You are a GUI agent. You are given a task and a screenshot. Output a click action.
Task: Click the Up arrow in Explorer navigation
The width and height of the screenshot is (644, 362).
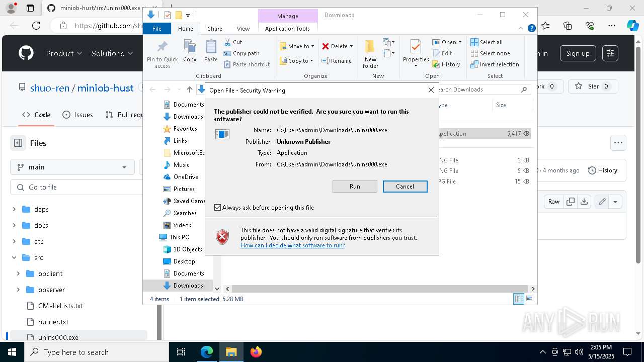pos(189,89)
